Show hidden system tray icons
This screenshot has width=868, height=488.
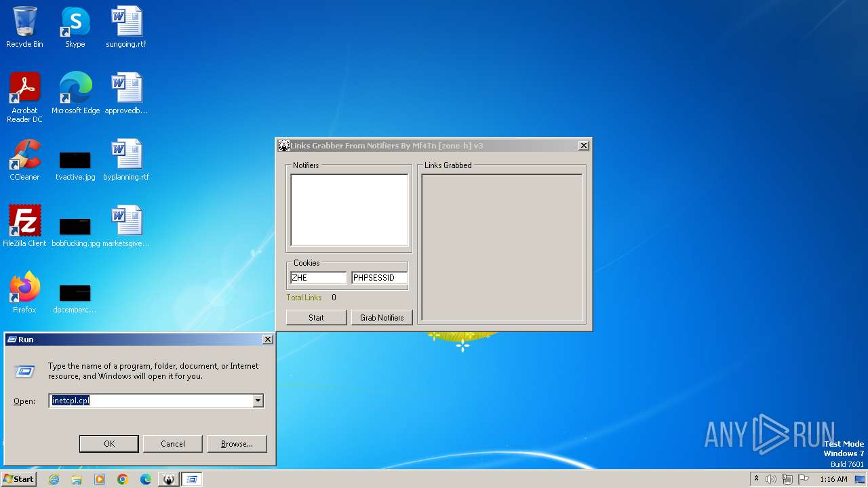(x=756, y=479)
